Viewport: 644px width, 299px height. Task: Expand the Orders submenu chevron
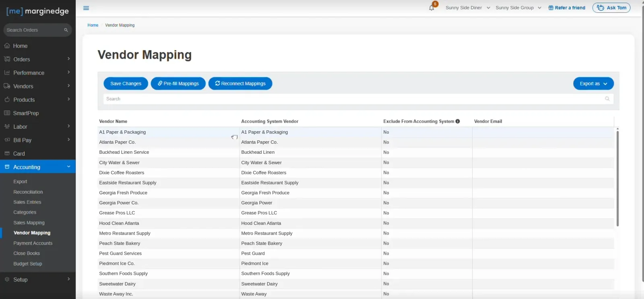click(69, 59)
